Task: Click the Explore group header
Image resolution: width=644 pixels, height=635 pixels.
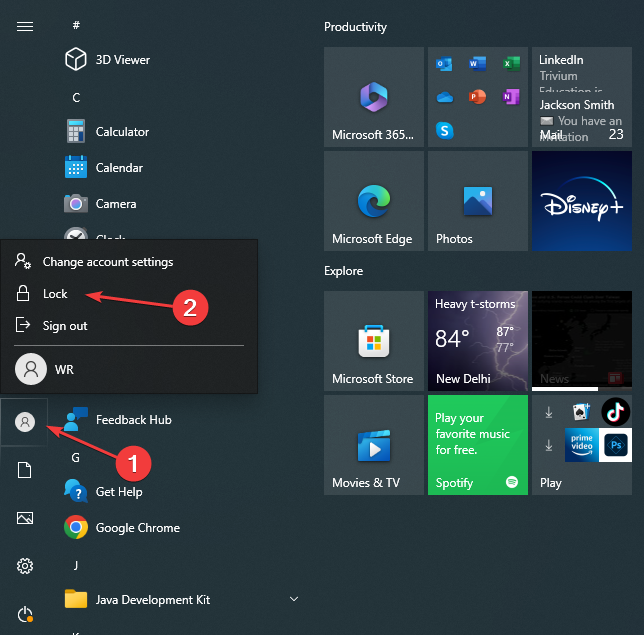Action: [343, 271]
